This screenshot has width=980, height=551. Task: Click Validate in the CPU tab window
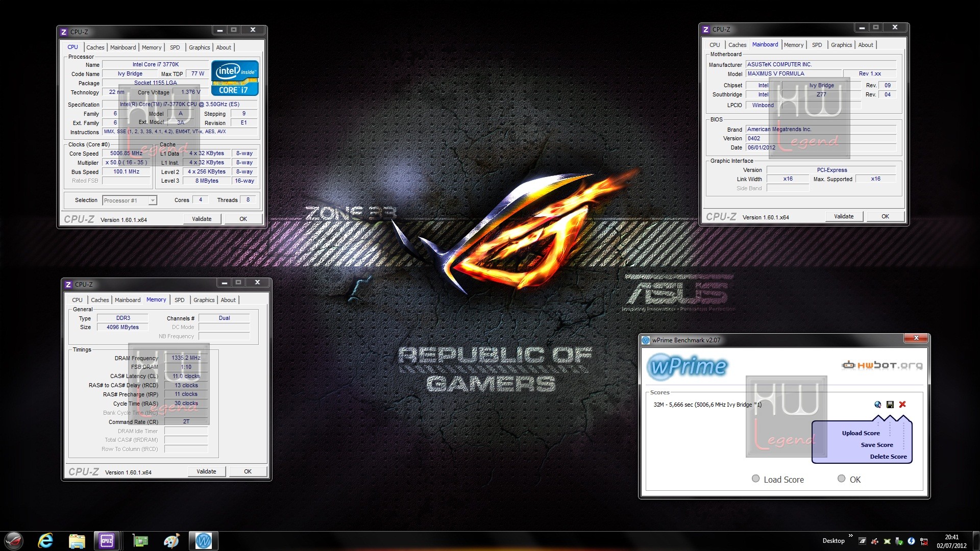point(202,219)
